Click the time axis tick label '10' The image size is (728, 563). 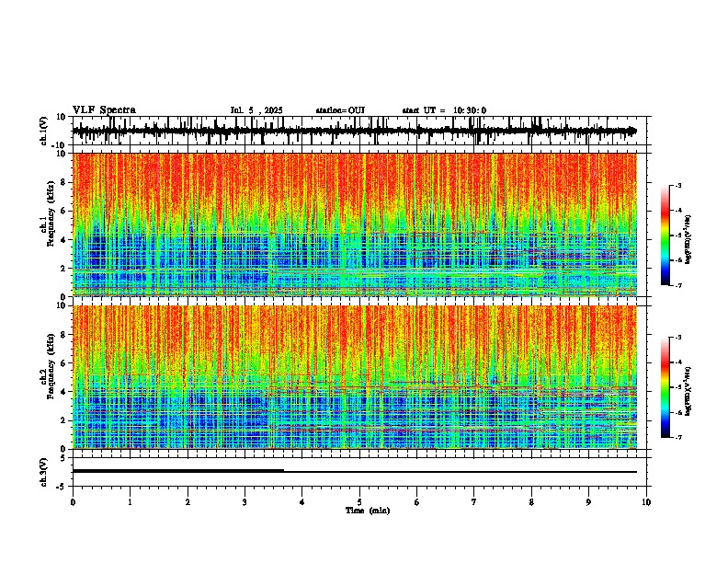(x=646, y=502)
